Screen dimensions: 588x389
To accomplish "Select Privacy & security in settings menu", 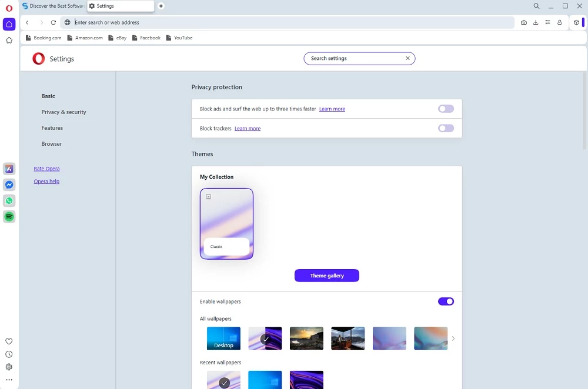I will point(64,112).
